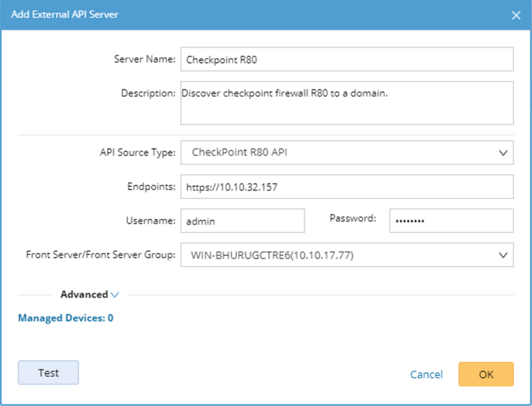Click the "Password:" label text

click(353, 218)
